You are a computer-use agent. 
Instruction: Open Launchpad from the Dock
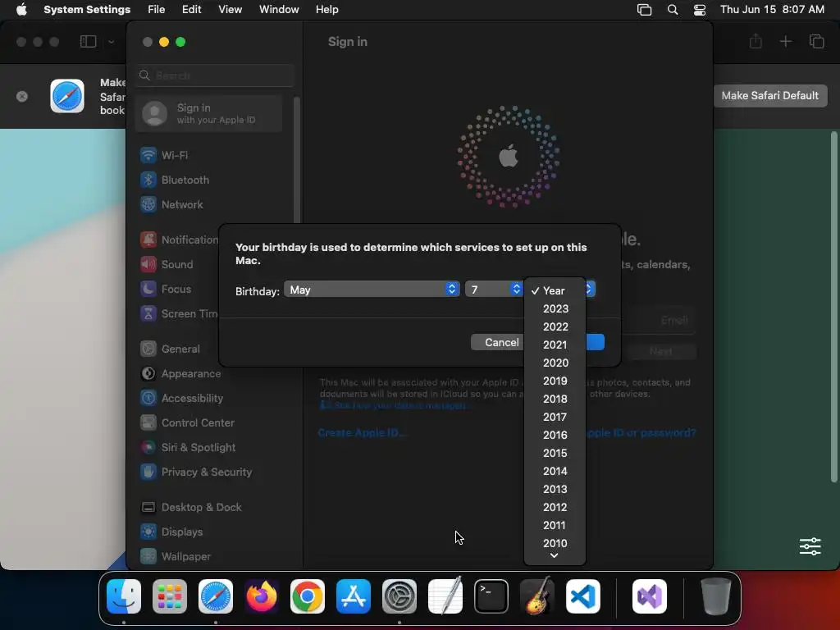170,596
